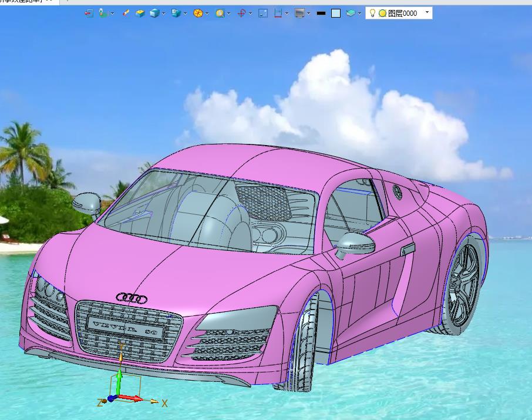The height and width of the screenshot is (420, 532).
Task: Open dropdown arrow next to bottle icon
Action: [x=113, y=14]
